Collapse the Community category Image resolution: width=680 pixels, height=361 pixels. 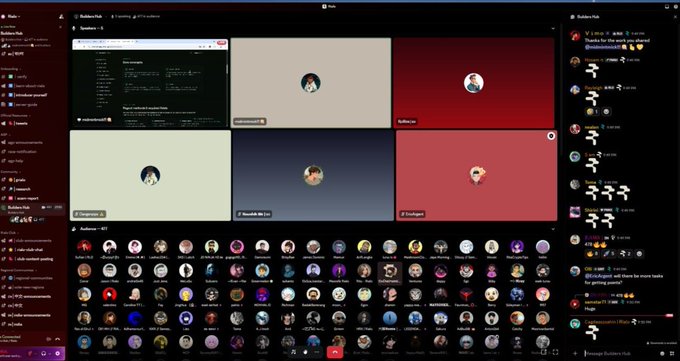pos(10,172)
